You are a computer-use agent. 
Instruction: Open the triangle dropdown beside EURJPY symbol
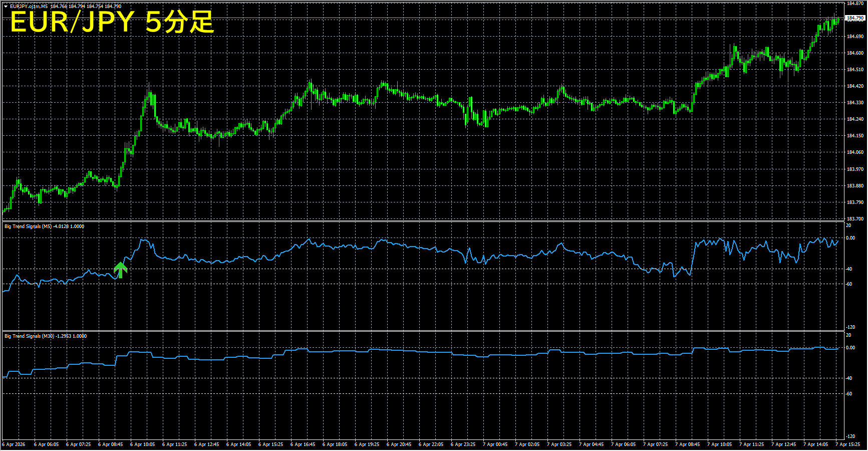click(x=6, y=7)
